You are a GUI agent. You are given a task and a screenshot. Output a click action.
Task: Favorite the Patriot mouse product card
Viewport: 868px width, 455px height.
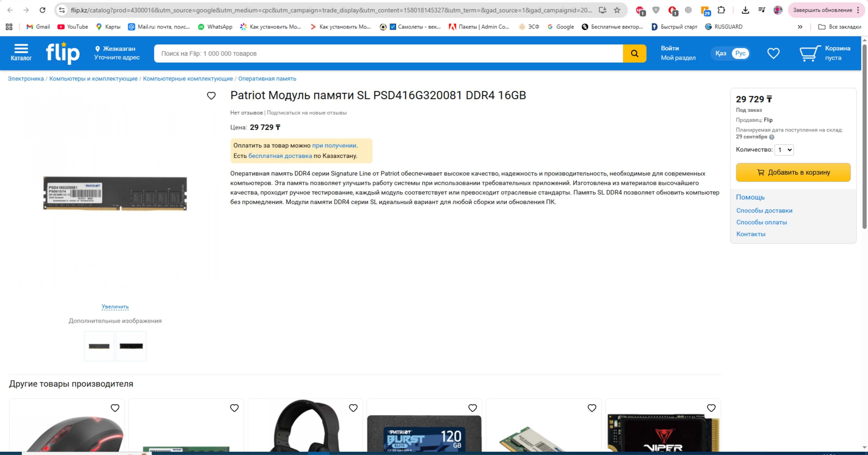point(115,408)
